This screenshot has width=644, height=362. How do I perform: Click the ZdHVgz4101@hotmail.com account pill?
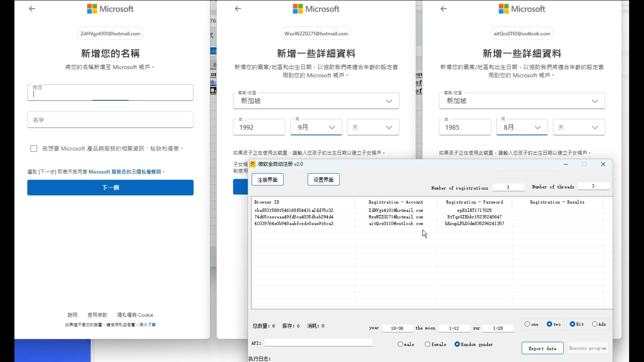110,34
